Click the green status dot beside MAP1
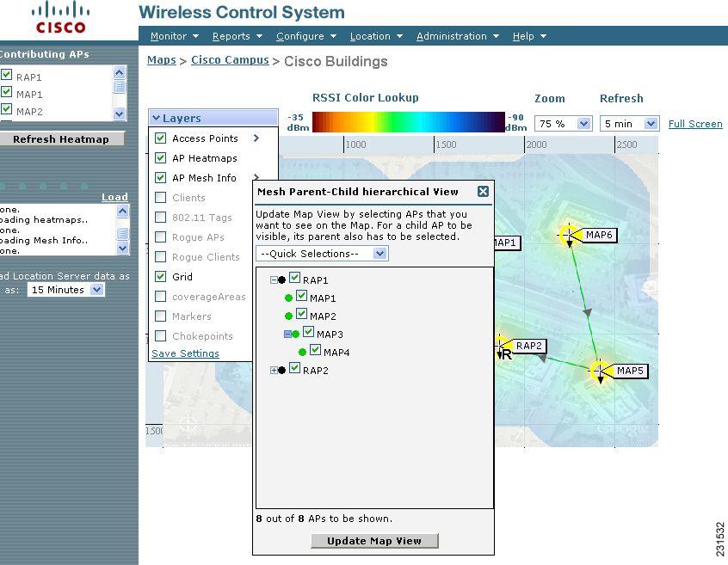The image size is (728, 565). (x=288, y=298)
